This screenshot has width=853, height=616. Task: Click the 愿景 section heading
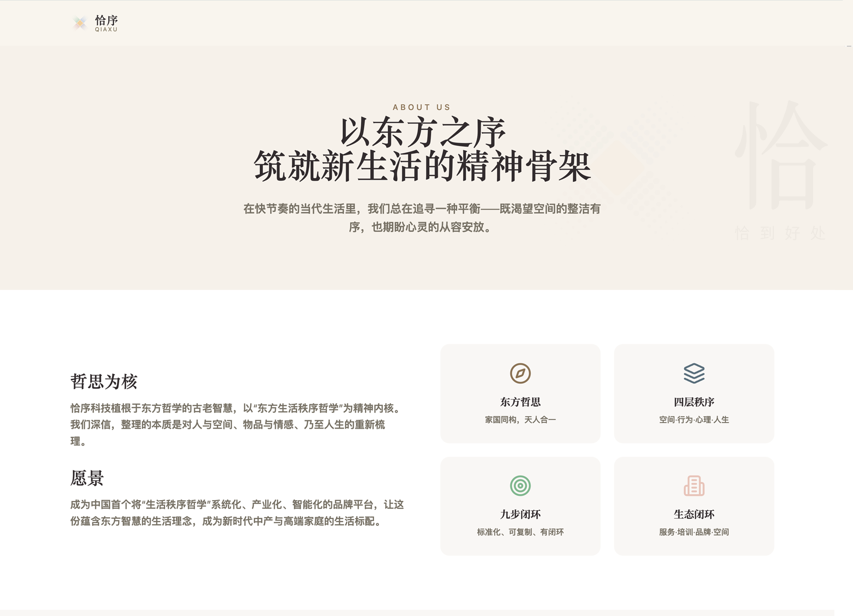[x=87, y=478]
